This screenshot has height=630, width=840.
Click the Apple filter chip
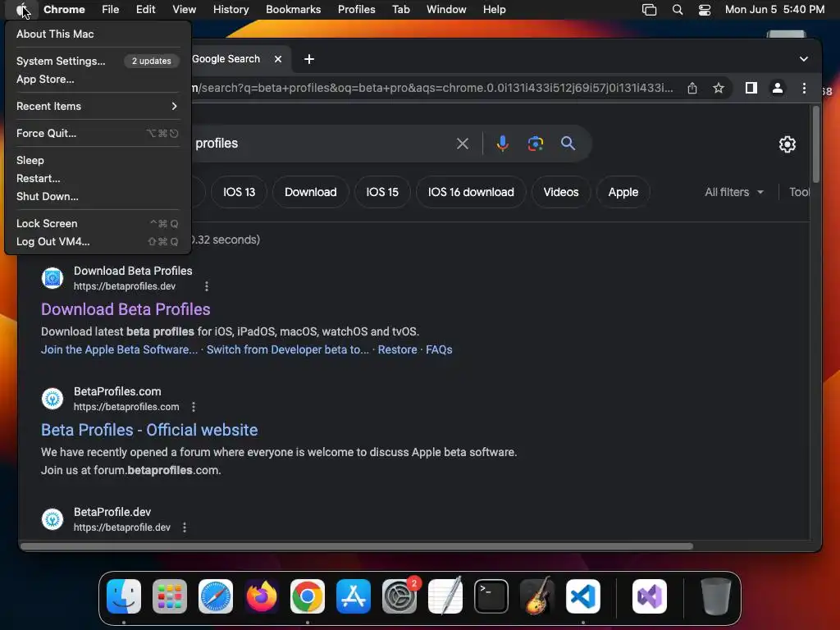(x=623, y=192)
